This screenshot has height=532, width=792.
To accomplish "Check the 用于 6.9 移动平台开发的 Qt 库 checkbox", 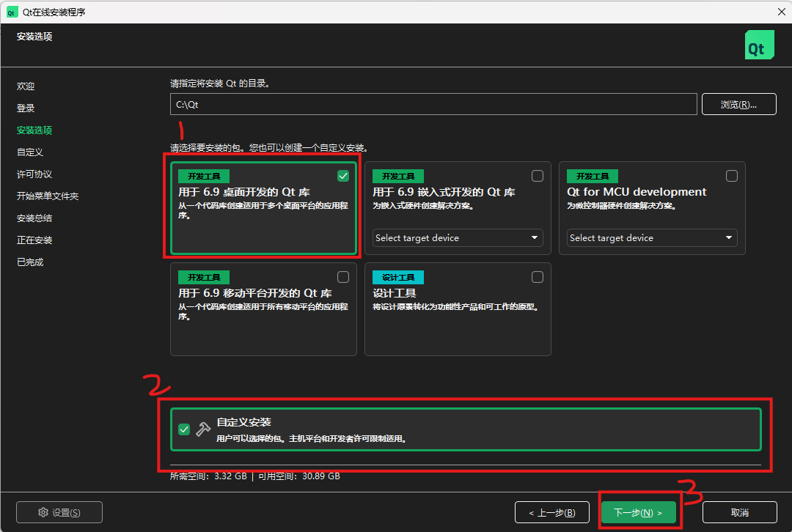I will pyautogui.click(x=343, y=277).
